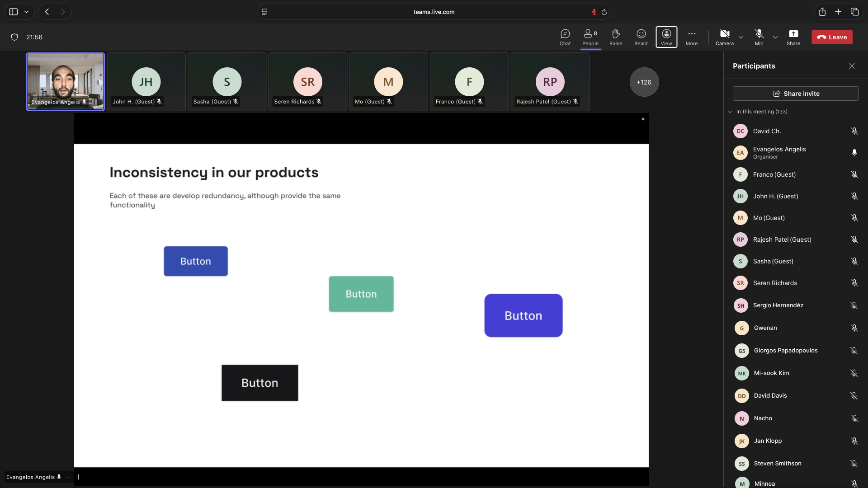
Task: Open the More options menu
Action: click(691, 37)
